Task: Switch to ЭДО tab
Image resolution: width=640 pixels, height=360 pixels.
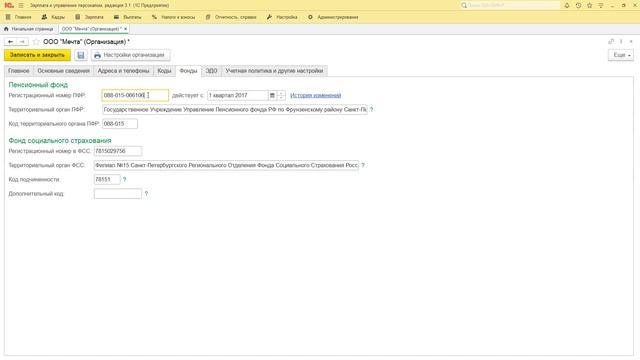Action: pyautogui.click(x=211, y=71)
